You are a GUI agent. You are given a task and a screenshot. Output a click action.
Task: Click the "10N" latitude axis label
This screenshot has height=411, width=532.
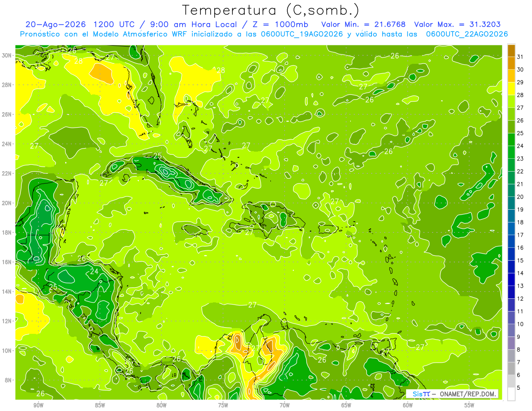click(7, 351)
